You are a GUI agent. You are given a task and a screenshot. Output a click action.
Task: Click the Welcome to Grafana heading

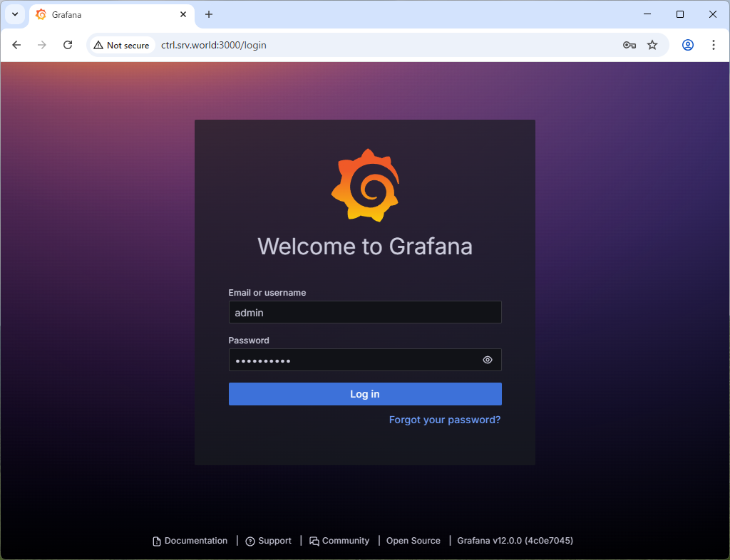pos(365,246)
